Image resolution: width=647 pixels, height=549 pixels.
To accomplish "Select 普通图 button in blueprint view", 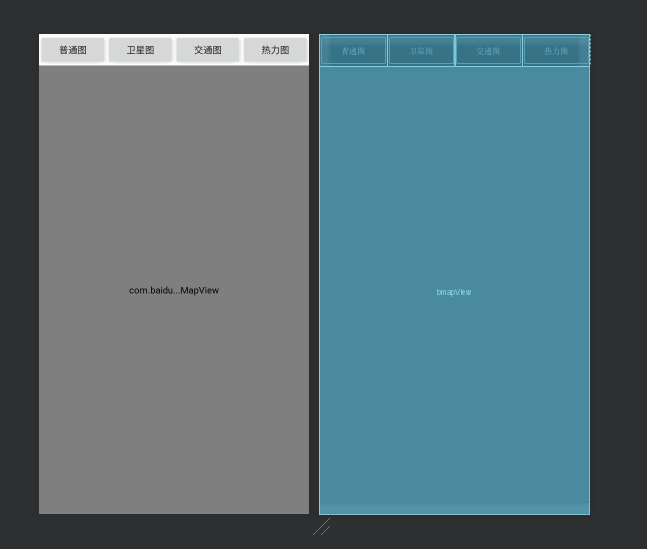I will tap(354, 51).
